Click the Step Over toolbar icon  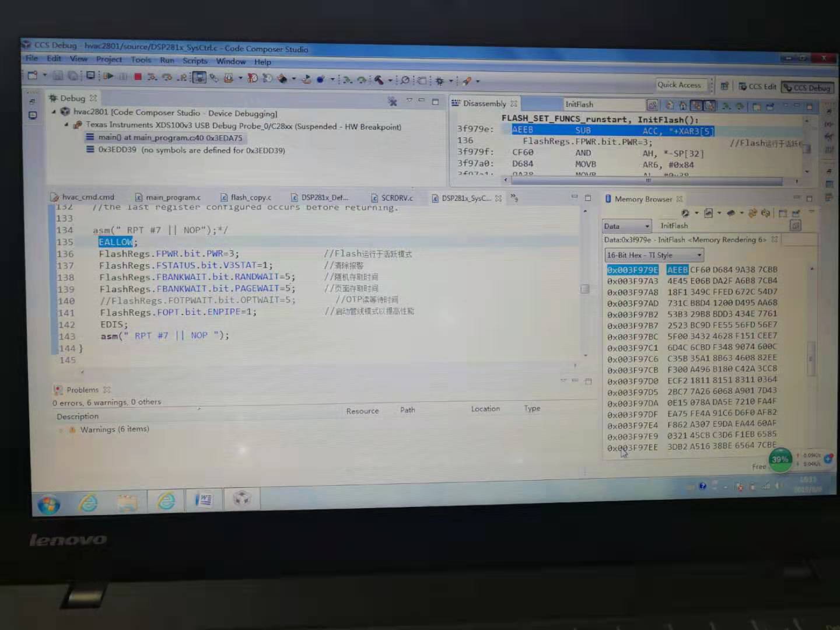[167, 77]
